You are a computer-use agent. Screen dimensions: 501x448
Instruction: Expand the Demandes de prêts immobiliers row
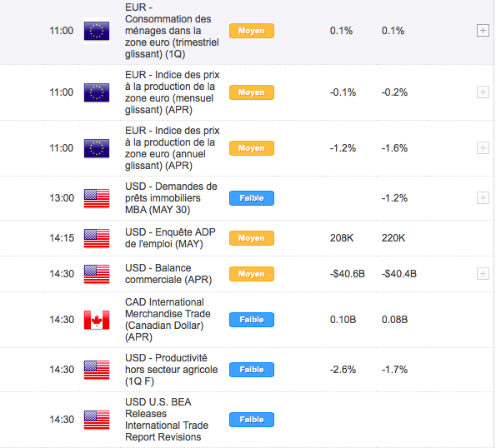click(x=482, y=198)
